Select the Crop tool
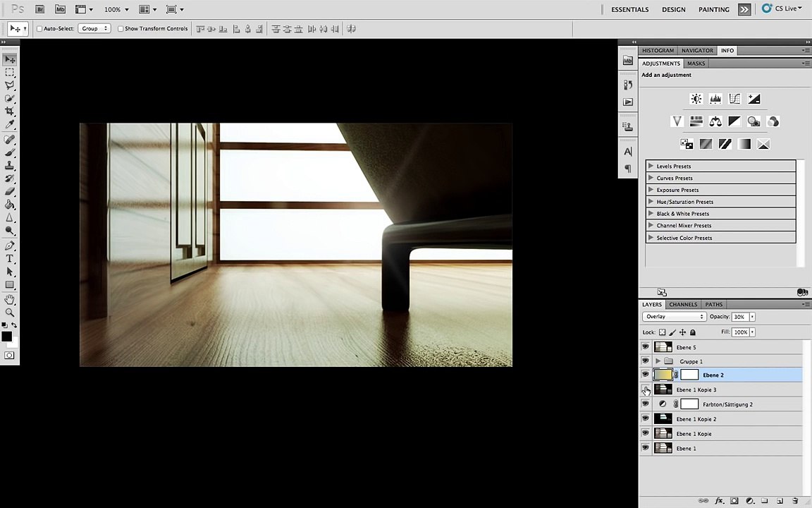 [x=10, y=111]
